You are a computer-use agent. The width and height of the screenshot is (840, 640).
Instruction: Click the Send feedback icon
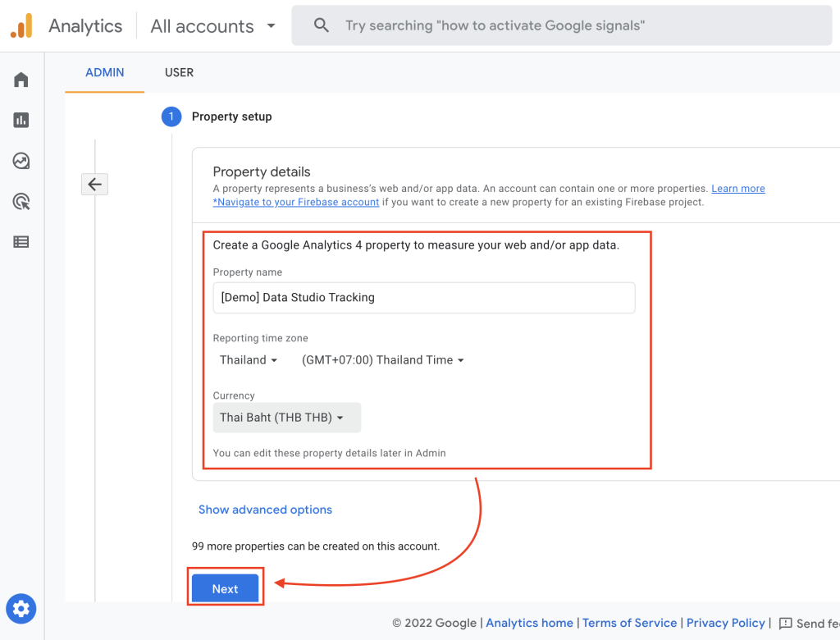click(785, 624)
